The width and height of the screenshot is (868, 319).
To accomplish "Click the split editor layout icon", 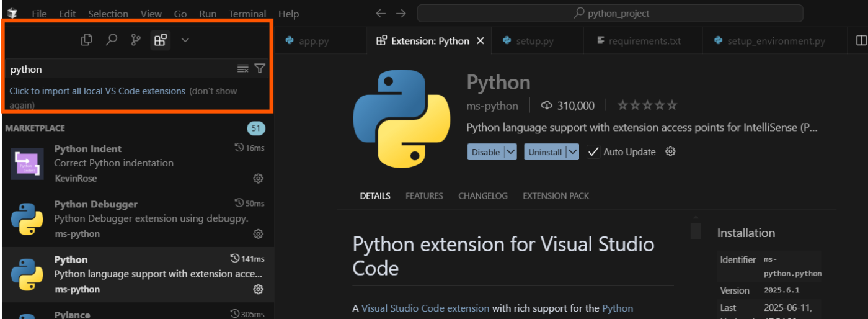I will click(x=861, y=40).
